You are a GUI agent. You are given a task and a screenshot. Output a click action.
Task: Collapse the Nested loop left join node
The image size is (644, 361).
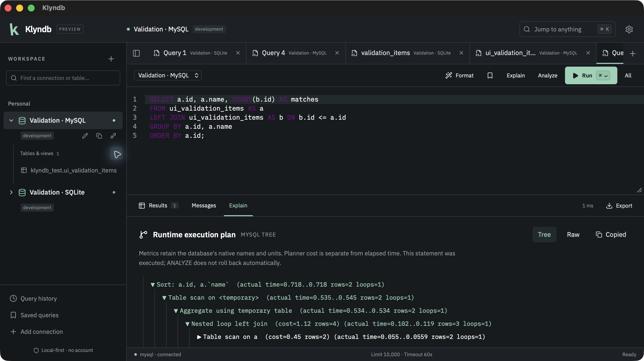coord(187,324)
